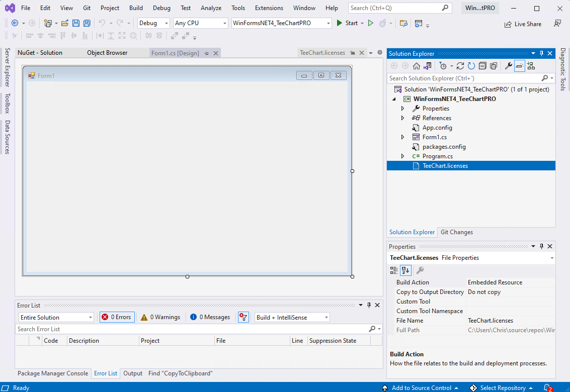Click the Solution Explorer Home icon
The width and height of the screenshot is (570, 392).
[x=417, y=66]
